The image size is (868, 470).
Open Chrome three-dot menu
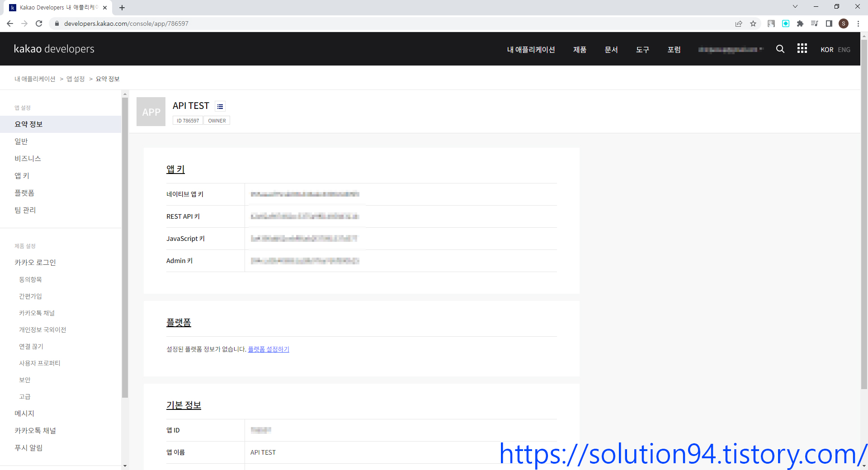pos(858,23)
